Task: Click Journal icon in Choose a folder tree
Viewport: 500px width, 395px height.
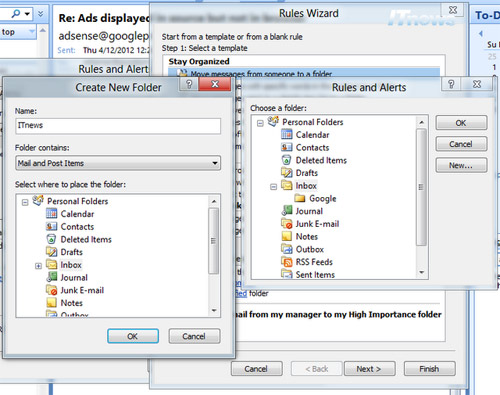Action: (x=287, y=211)
